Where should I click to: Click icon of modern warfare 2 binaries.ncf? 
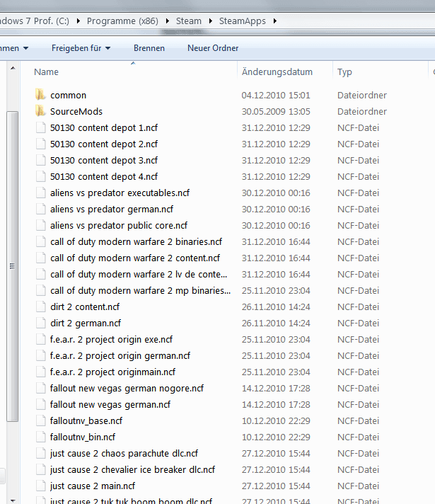40,241
